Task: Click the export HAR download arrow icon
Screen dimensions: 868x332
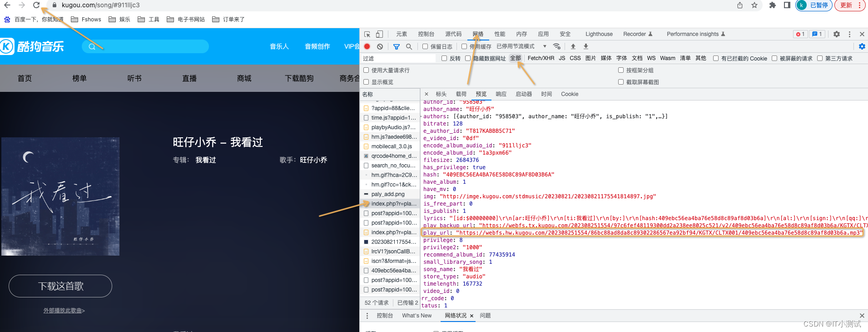Action: pos(586,46)
